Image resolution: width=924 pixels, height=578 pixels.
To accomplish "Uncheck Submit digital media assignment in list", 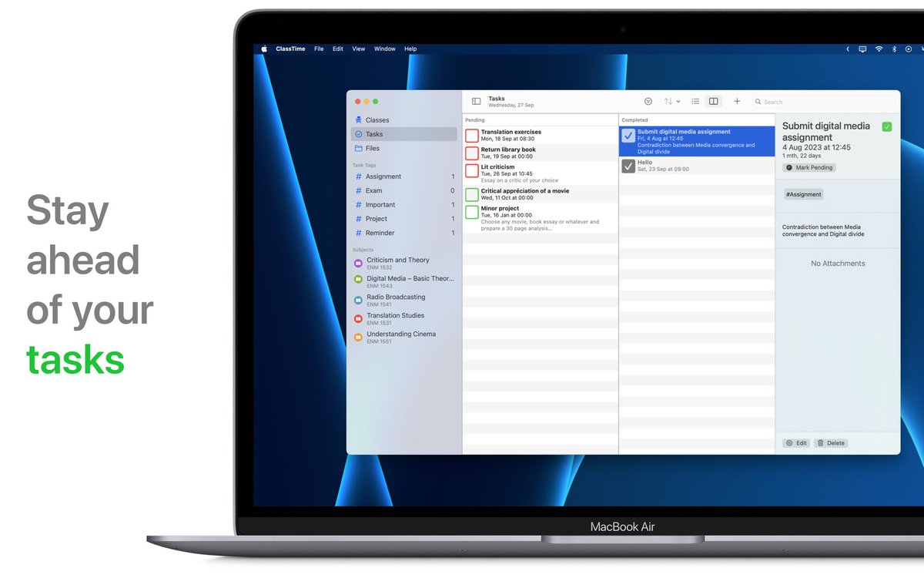I will pyautogui.click(x=628, y=136).
